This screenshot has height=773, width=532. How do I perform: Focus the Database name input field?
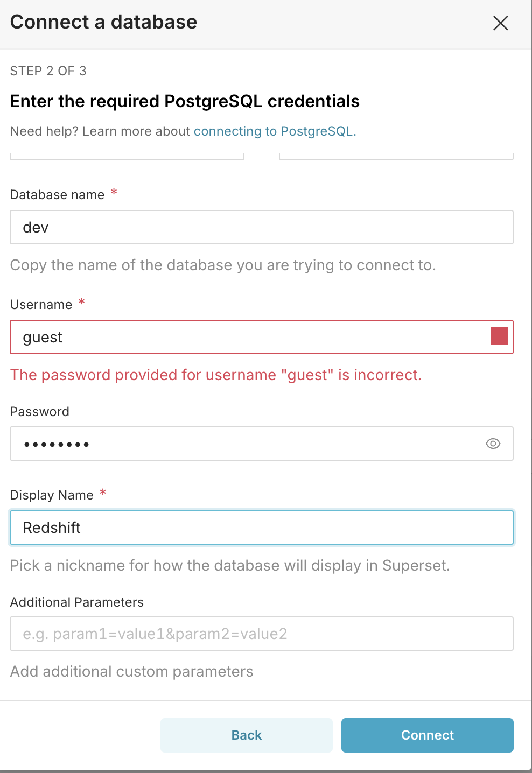[261, 227]
